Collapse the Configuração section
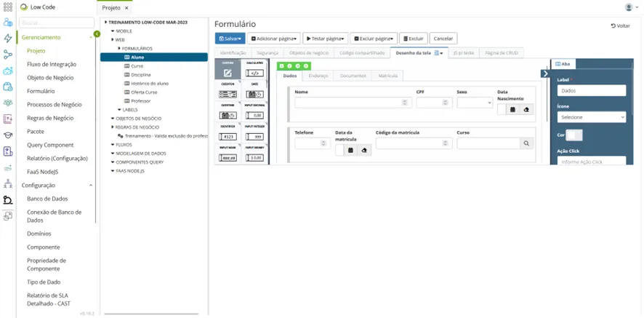Image resolution: width=644 pixels, height=318 pixels. click(91, 186)
